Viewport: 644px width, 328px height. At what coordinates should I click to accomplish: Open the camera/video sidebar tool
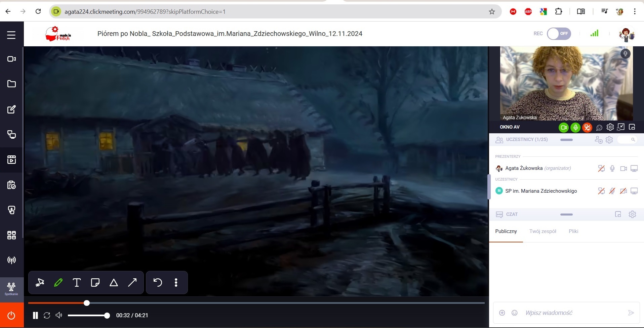tap(11, 59)
